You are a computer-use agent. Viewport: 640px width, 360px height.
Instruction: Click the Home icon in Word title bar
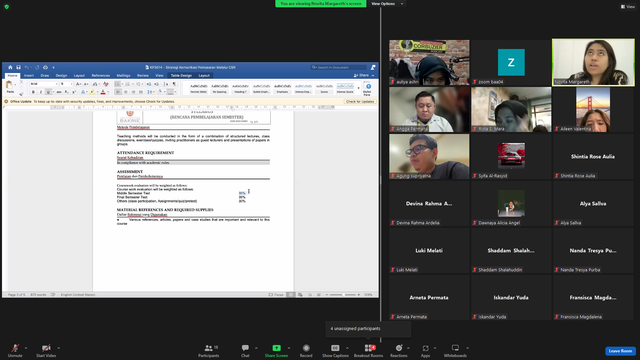[x=10, y=67]
